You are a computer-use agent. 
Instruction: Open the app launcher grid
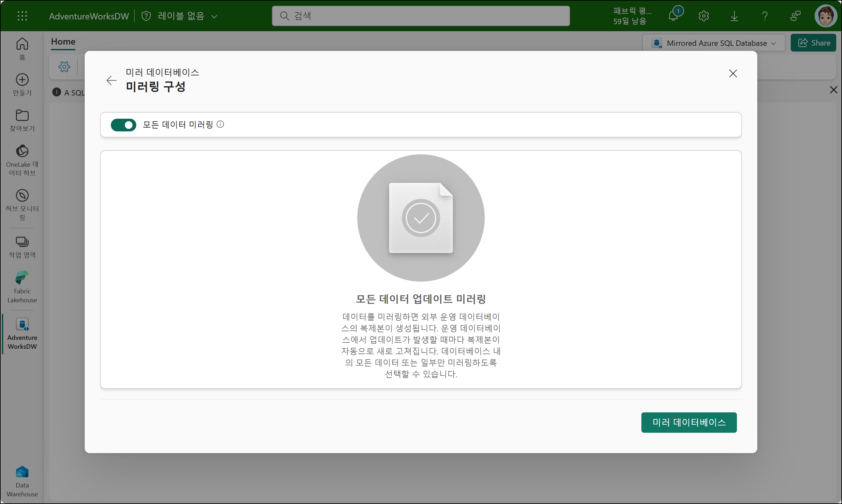22,16
